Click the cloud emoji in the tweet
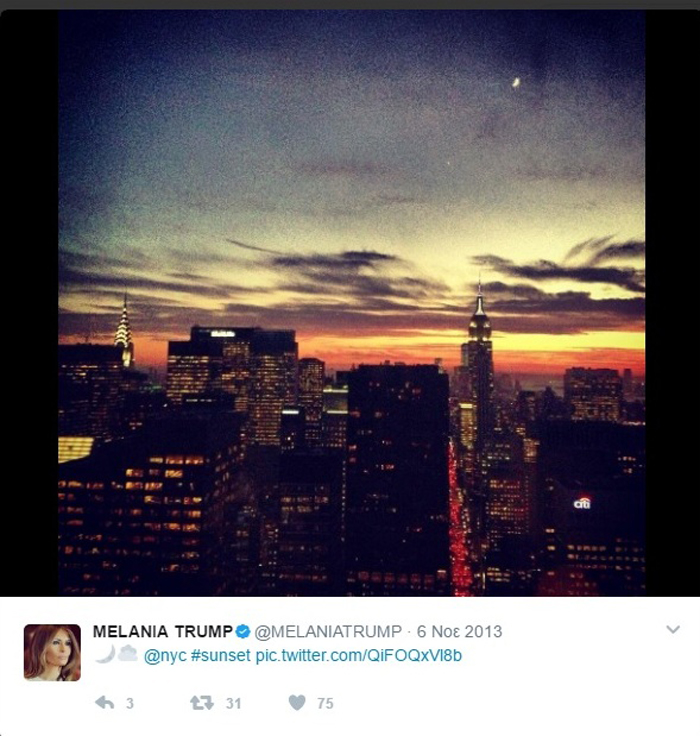This screenshot has width=700, height=736. click(x=128, y=653)
